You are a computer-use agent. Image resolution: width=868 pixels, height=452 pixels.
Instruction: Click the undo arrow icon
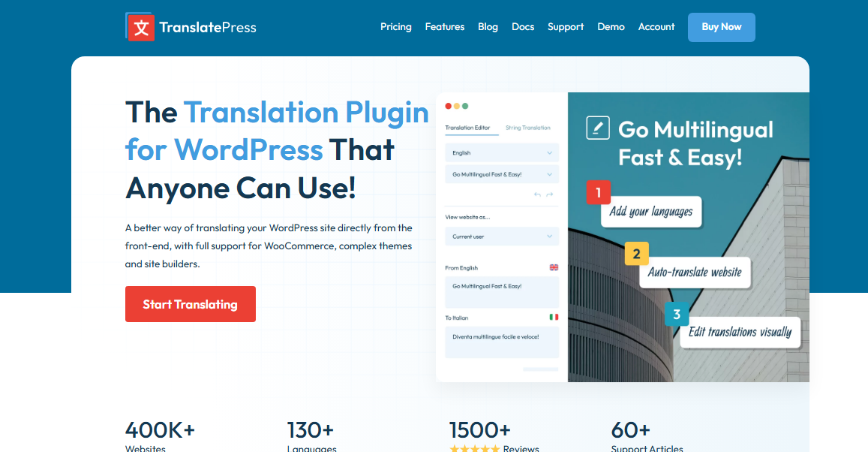coord(537,194)
